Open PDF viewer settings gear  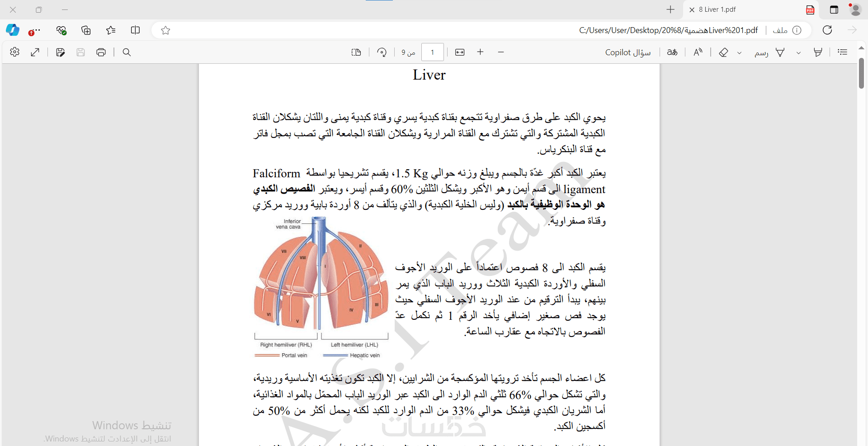pos(14,52)
